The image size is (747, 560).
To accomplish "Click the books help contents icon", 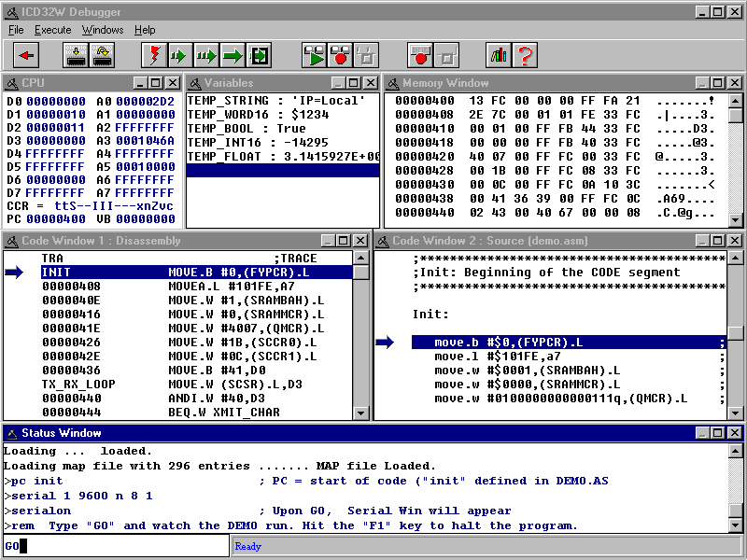I will pos(499,55).
